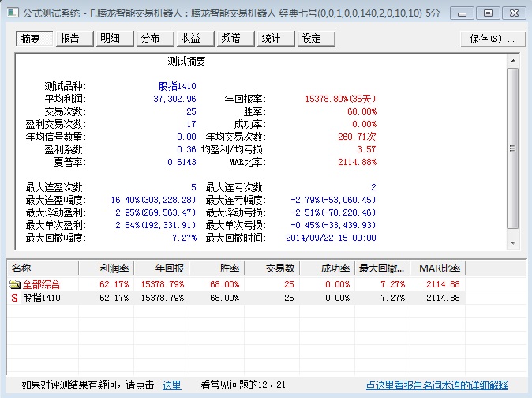Open the 收益 tab
532x398 pixels.
pyautogui.click(x=195, y=39)
